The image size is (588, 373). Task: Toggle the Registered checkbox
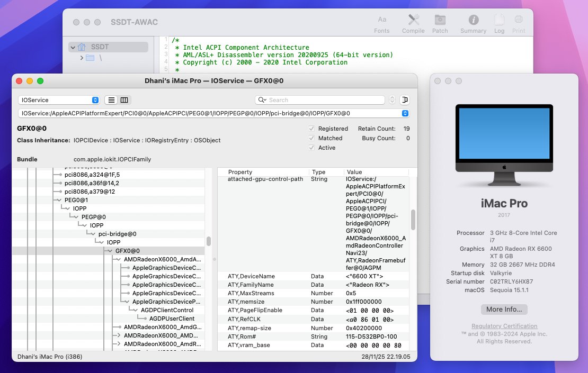click(311, 129)
